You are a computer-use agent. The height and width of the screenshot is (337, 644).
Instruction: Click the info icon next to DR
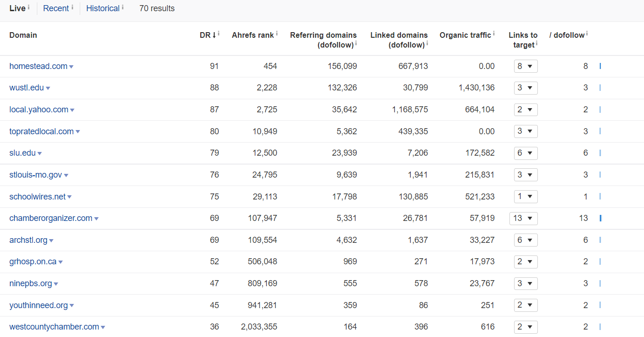[219, 34]
